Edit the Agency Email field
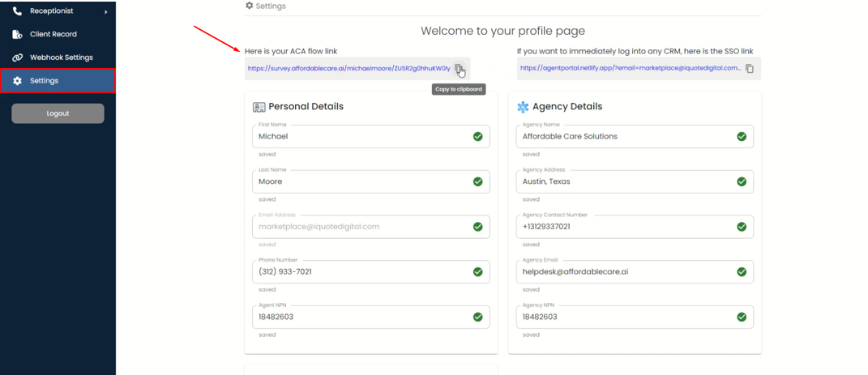The image size is (868, 375). coord(635,272)
